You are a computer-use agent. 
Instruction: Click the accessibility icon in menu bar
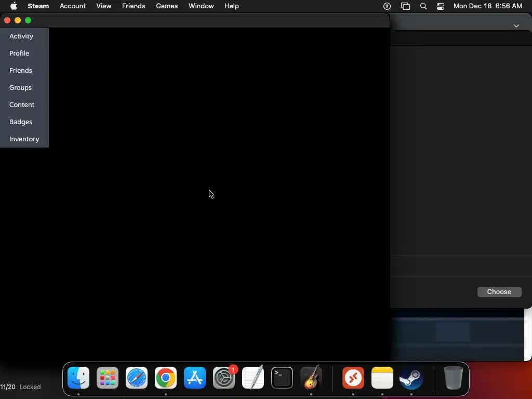click(387, 6)
